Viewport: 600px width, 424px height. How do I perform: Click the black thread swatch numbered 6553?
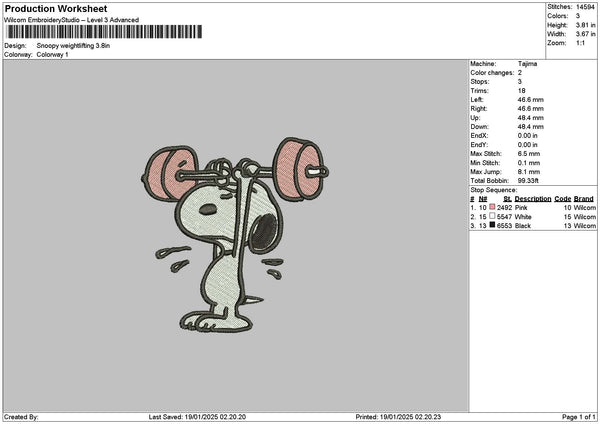[x=492, y=226]
